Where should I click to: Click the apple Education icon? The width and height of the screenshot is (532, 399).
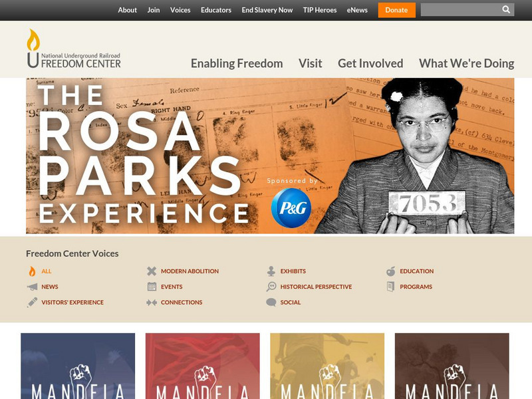[x=390, y=271]
